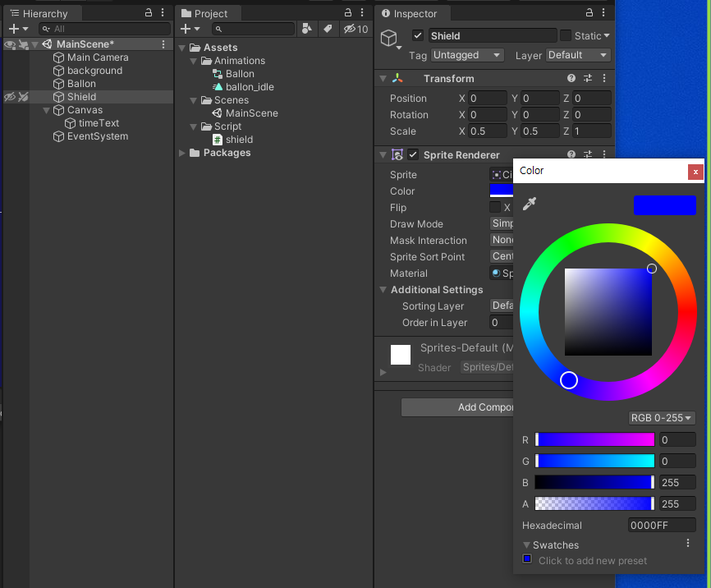Expand the Packages folder
The image size is (711, 588).
pos(182,153)
